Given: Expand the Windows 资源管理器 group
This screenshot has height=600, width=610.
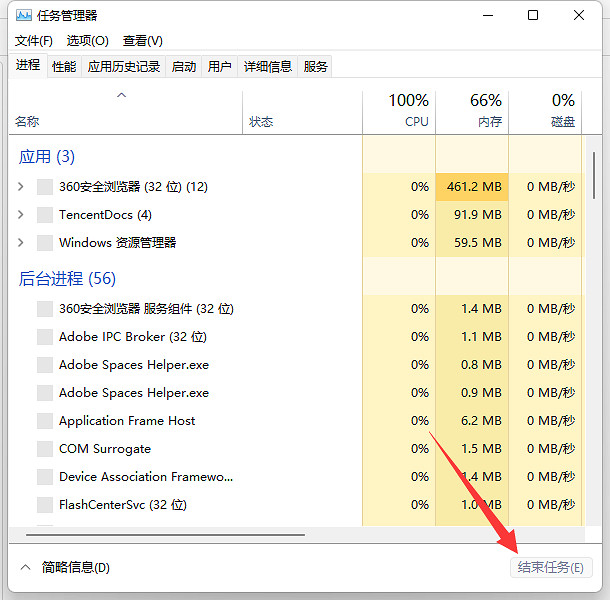Looking at the screenshot, I should coord(21,243).
